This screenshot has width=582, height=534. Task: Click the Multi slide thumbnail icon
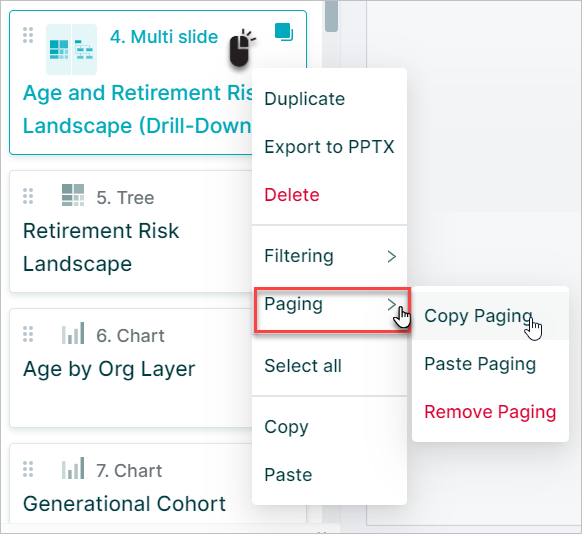[x=71, y=49]
